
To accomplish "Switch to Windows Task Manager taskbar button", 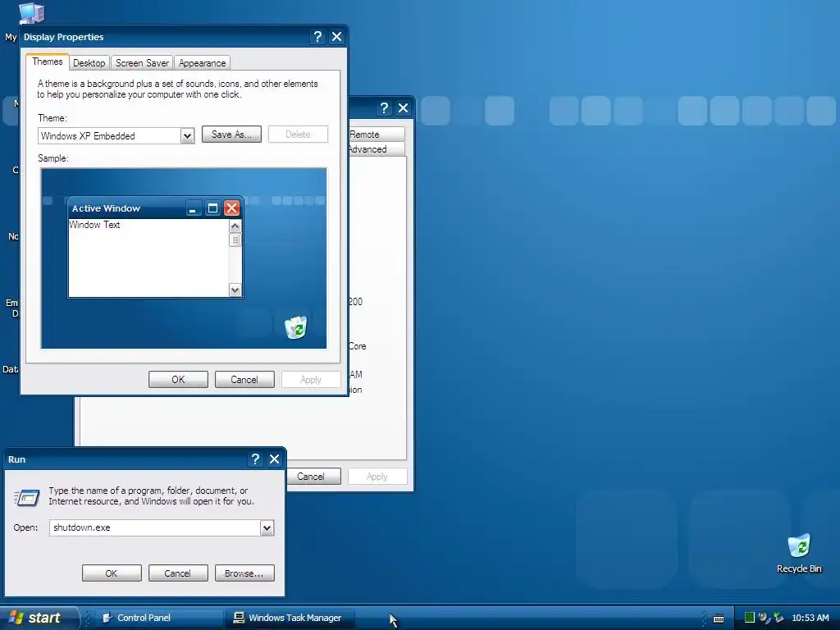I will click(290, 618).
